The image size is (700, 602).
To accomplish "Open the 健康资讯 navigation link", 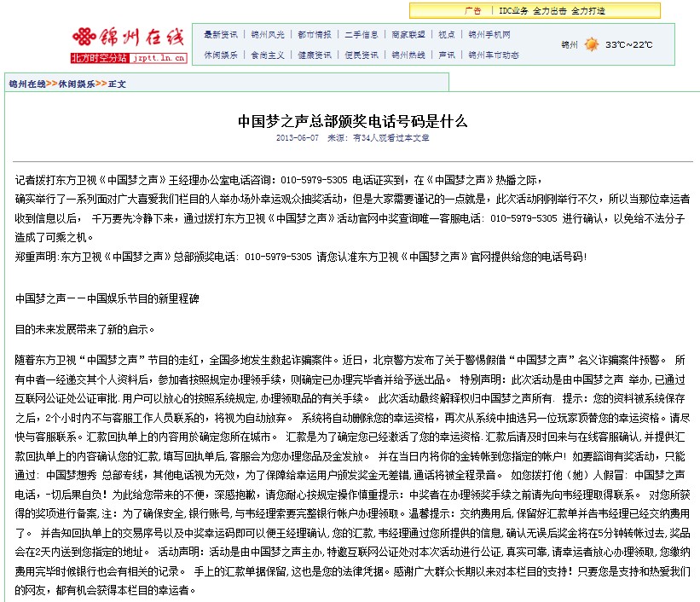I will click(315, 55).
